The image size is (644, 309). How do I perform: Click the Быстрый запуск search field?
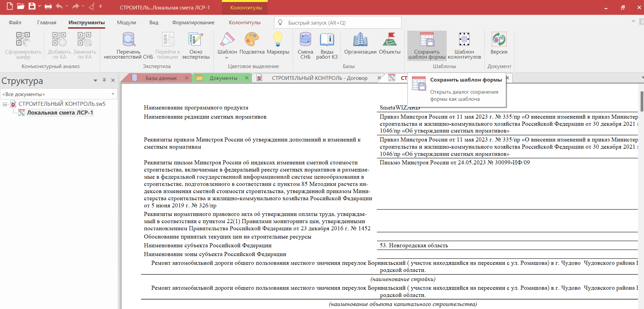(338, 23)
